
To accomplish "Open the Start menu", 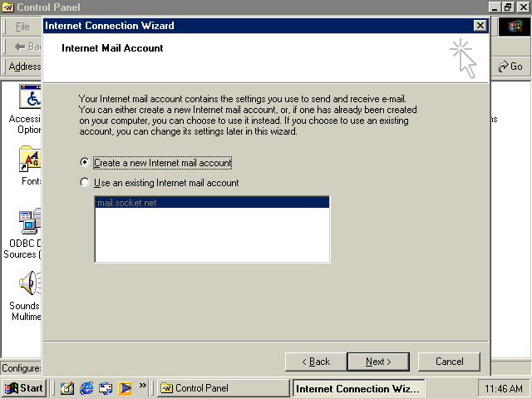I will coord(24,388).
